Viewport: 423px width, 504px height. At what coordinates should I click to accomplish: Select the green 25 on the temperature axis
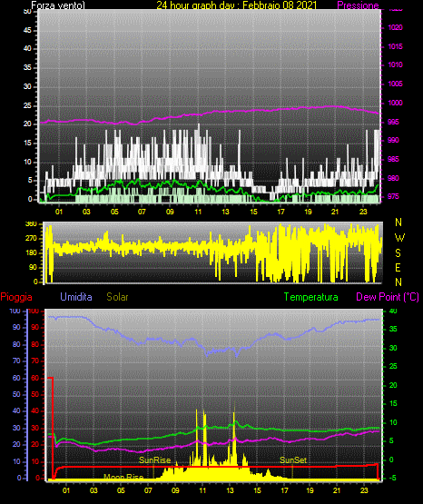[393, 366]
